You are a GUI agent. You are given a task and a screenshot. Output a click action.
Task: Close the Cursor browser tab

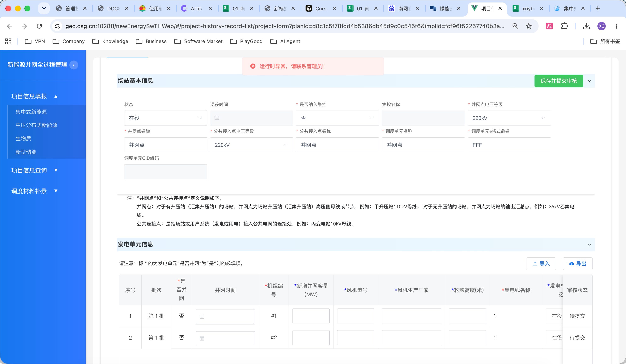click(334, 8)
